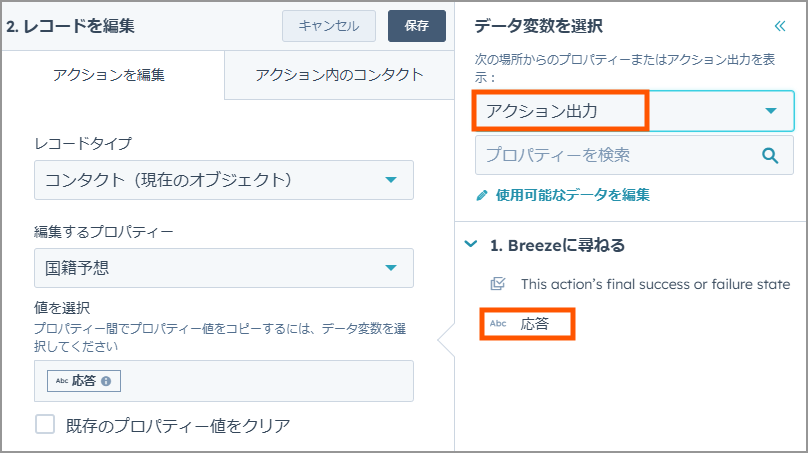808x453 pixels.
Task: Collapse the 1. Breezeに尋ねる section
Action: (471, 244)
